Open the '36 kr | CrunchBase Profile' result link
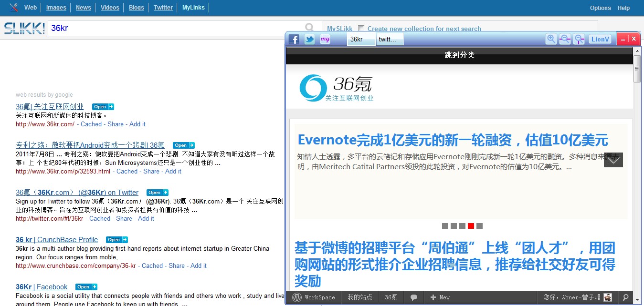The image size is (644, 306). coord(57,240)
